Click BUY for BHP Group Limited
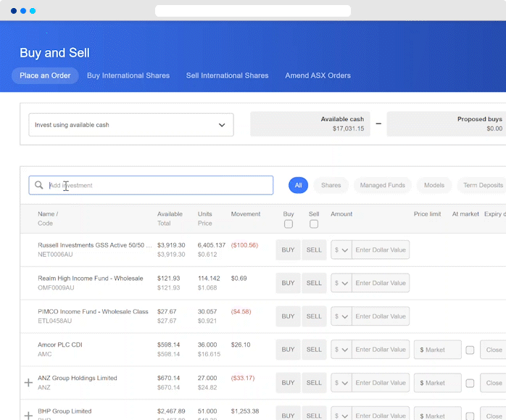 coord(288,414)
